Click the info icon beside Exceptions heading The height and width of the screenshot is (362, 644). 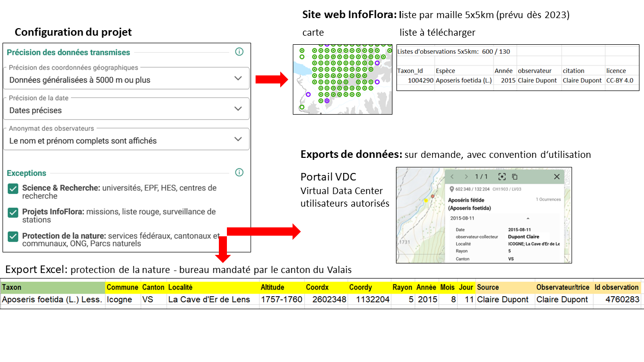[x=239, y=172]
